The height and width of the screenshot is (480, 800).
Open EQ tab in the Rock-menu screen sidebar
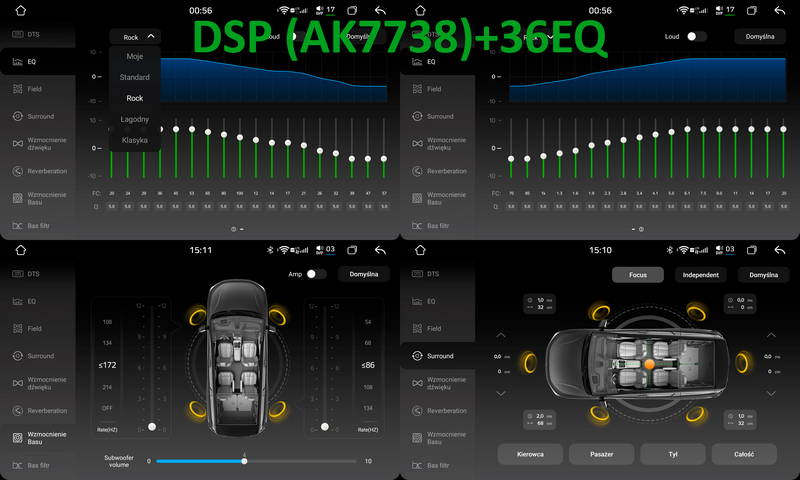coord(38,62)
